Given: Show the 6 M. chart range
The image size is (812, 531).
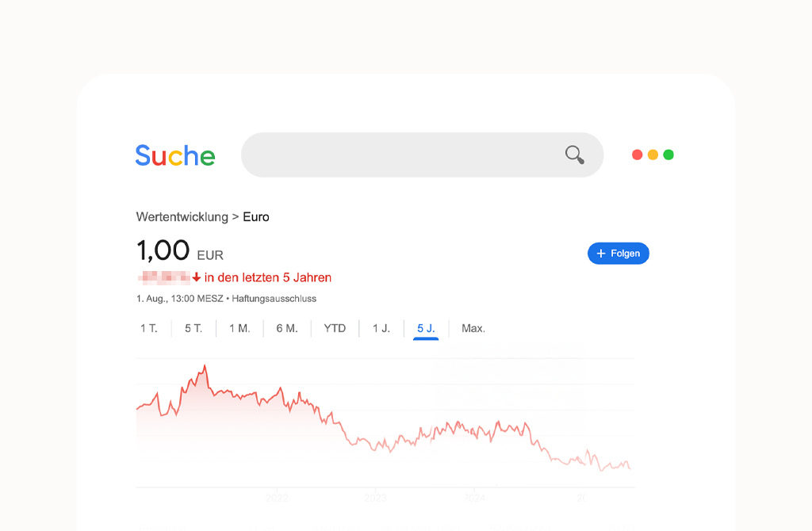Looking at the screenshot, I should [287, 328].
